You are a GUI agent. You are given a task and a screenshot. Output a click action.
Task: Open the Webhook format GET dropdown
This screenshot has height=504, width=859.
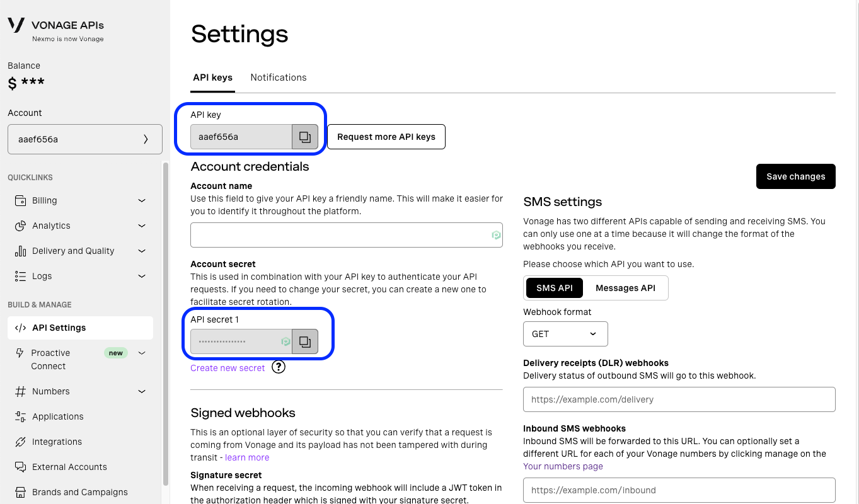coord(565,334)
